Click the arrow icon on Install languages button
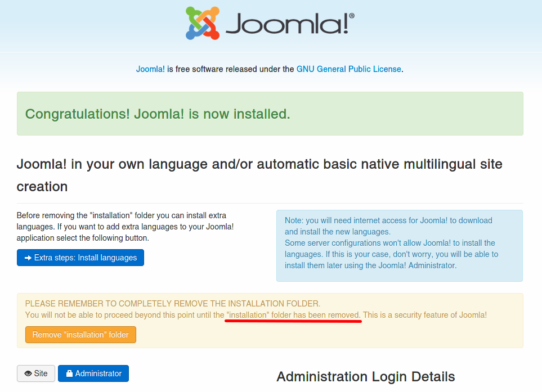The width and height of the screenshot is (542, 392). (x=28, y=258)
